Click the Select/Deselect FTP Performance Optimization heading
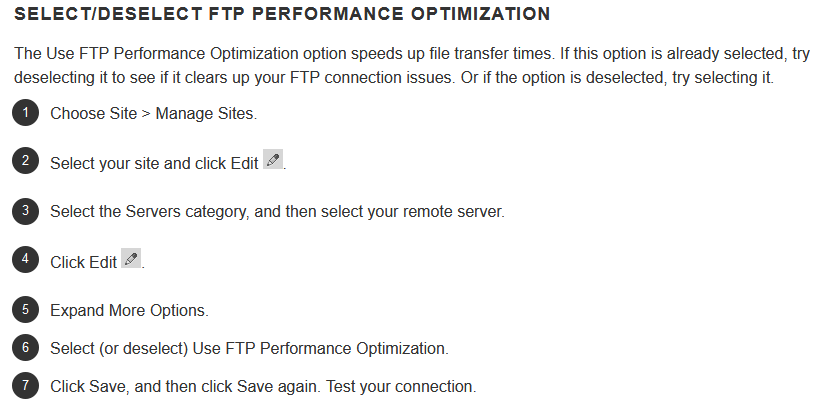 click(282, 14)
